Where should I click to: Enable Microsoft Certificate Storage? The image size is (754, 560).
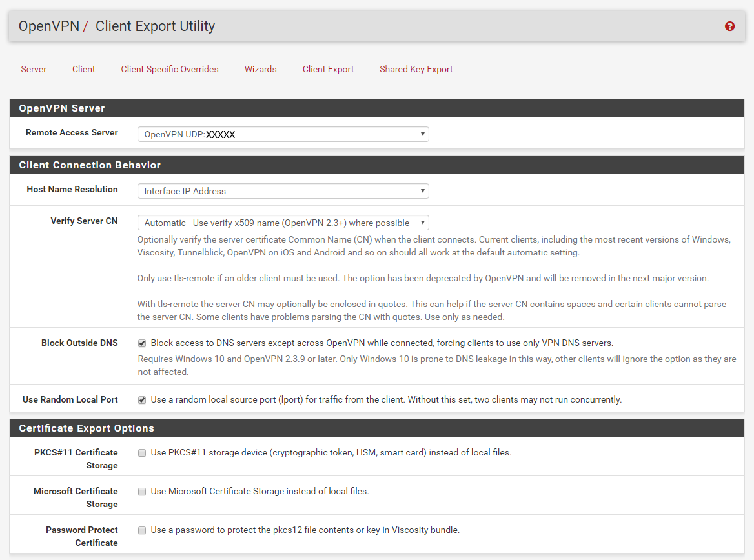[142, 492]
